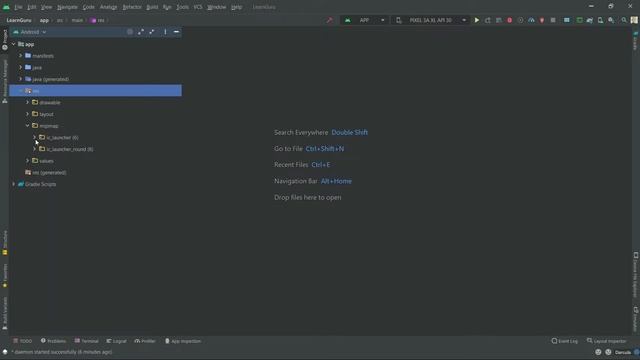Click the Attach Debugger to Process icon
The width and height of the screenshot is (640, 360).
click(542, 20)
